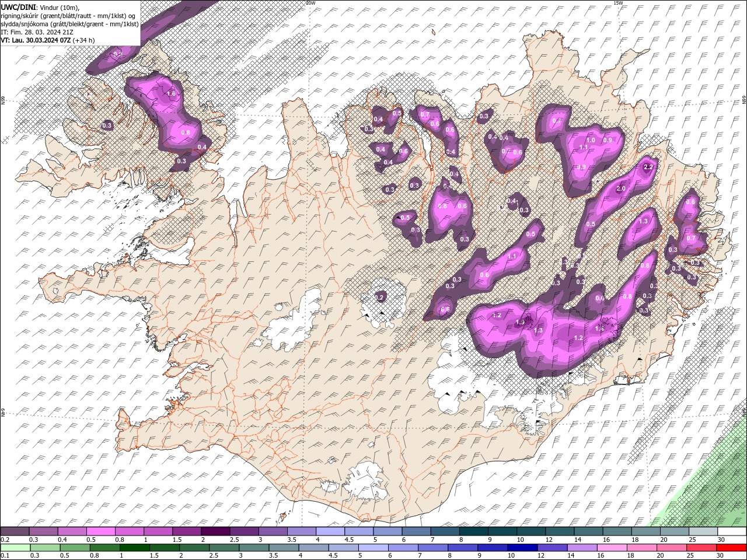The image size is (747, 560).
Task: Click the '1.6' snowfall value in the Westfjords
Action: pyautogui.click(x=171, y=93)
